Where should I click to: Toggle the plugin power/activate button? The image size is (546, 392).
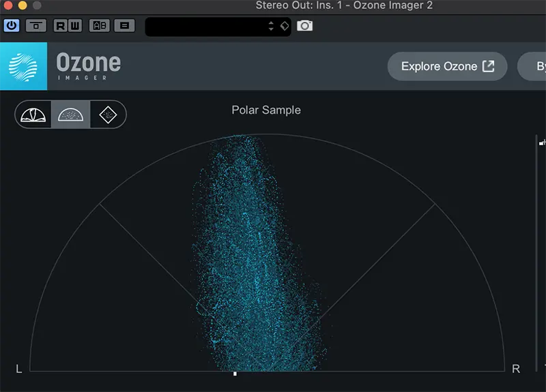pos(12,26)
